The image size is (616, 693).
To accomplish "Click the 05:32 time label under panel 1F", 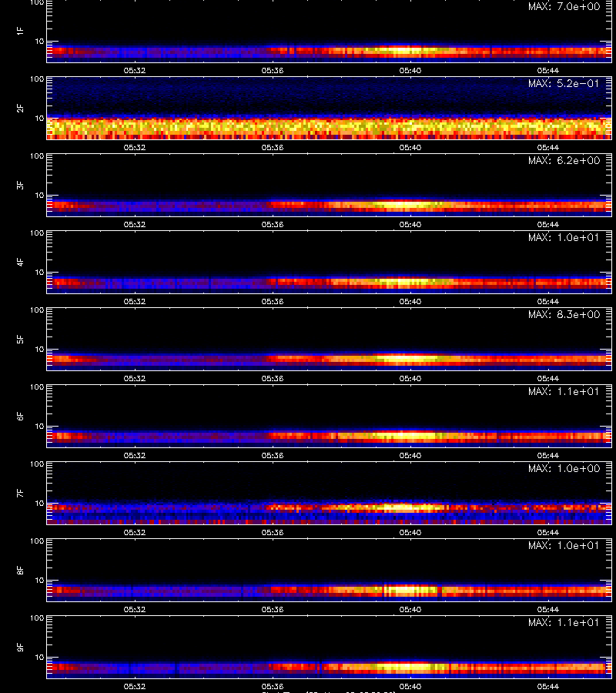I will tap(134, 71).
